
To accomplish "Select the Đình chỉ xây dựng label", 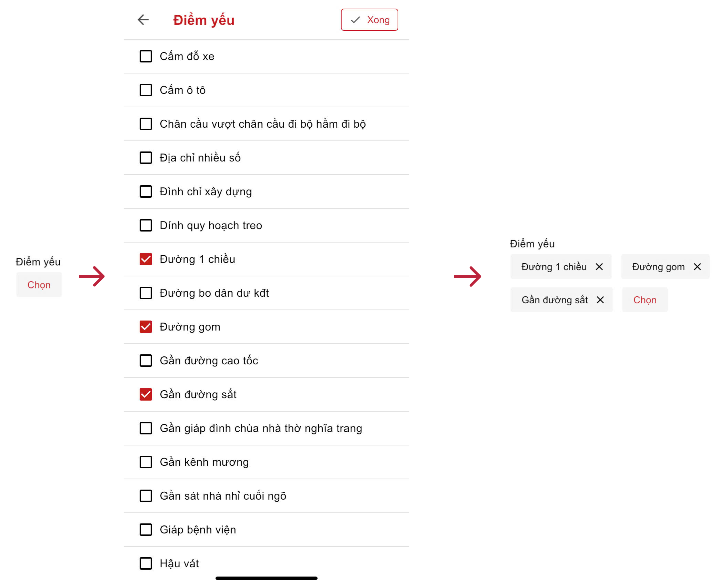I will (206, 191).
